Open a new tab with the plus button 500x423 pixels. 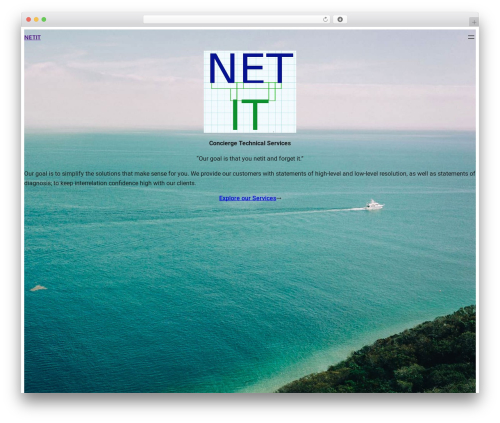pyautogui.click(x=474, y=22)
